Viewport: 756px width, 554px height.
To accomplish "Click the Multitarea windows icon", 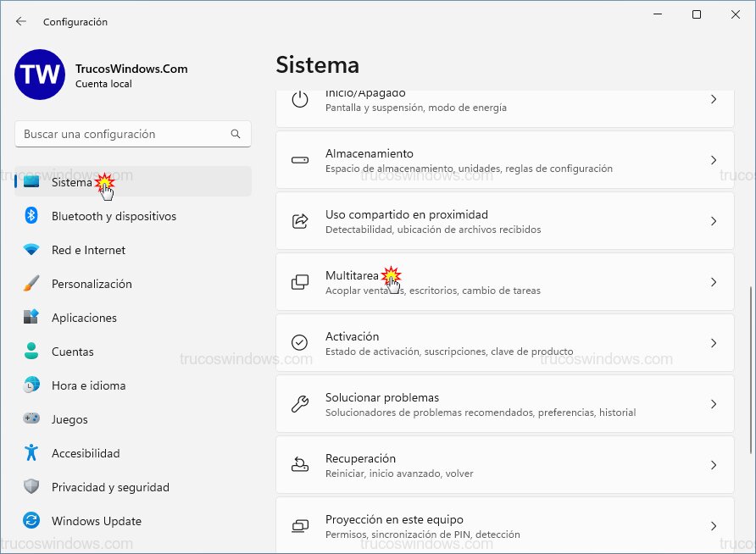I will tap(299, 282).
